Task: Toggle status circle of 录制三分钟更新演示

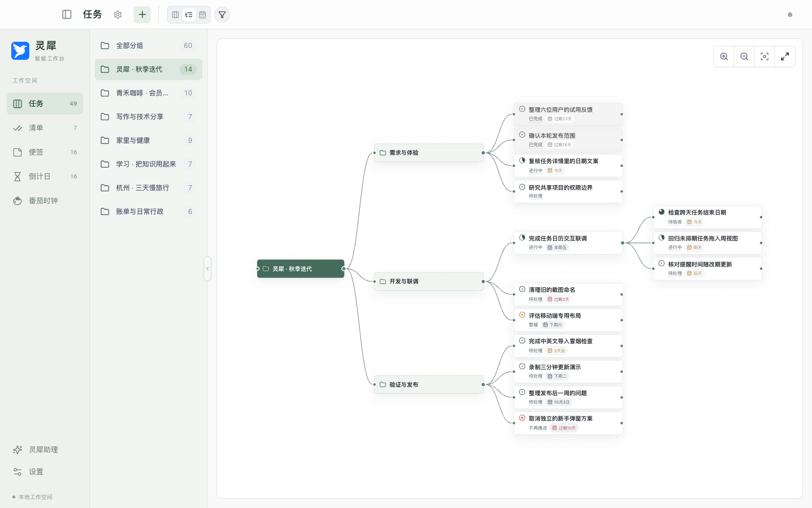Action: point(522,366)
